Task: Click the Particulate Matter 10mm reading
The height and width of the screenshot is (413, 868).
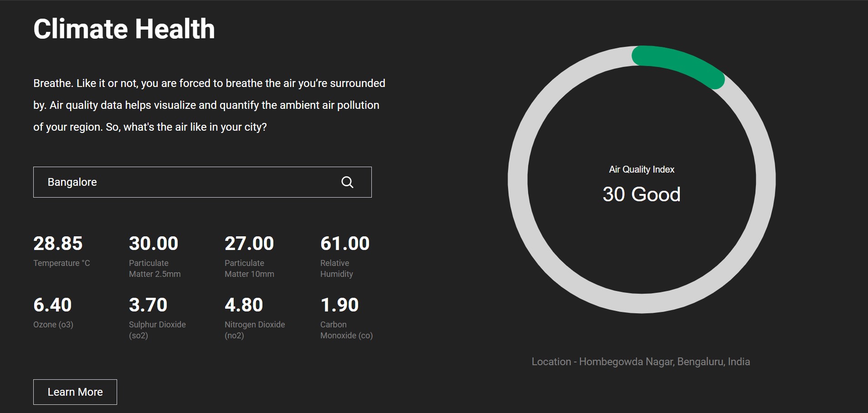Action: [249, 244]
